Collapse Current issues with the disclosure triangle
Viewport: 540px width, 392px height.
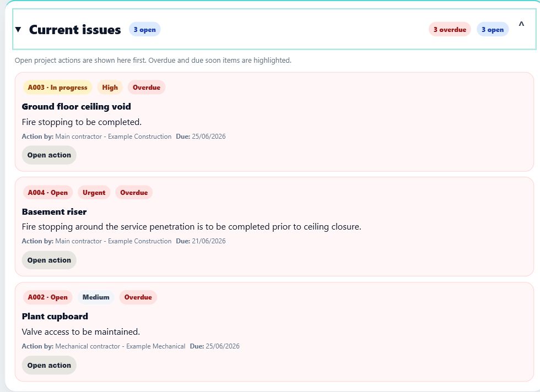pyautogui.click(x=18, y=30)
